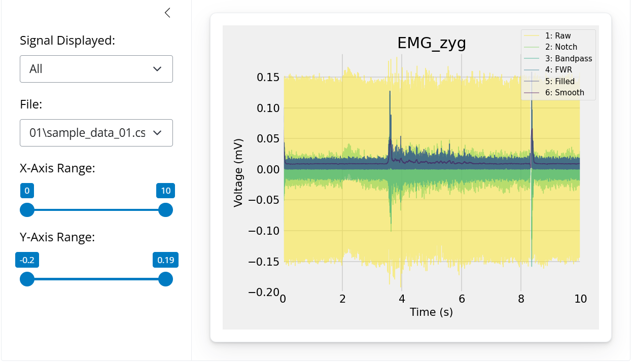The image size is (633, 364).
Task: Click the 'Time (s)' axis label
Action: point(431,312)
